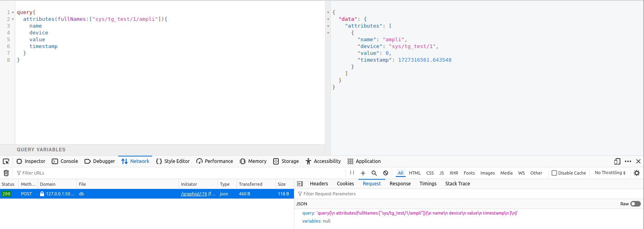Toggle the Raw switch on
The image size is (644, 229).
coord(635,204)
